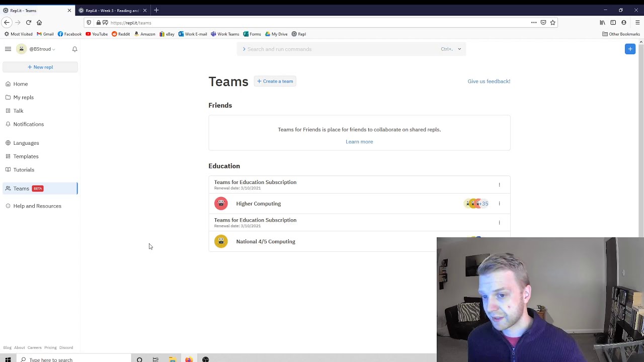Image resolution: width=644 pixels, height=362 pixels.
Task: Open the National 4/5 Computing team
Action: click(266, 241)
